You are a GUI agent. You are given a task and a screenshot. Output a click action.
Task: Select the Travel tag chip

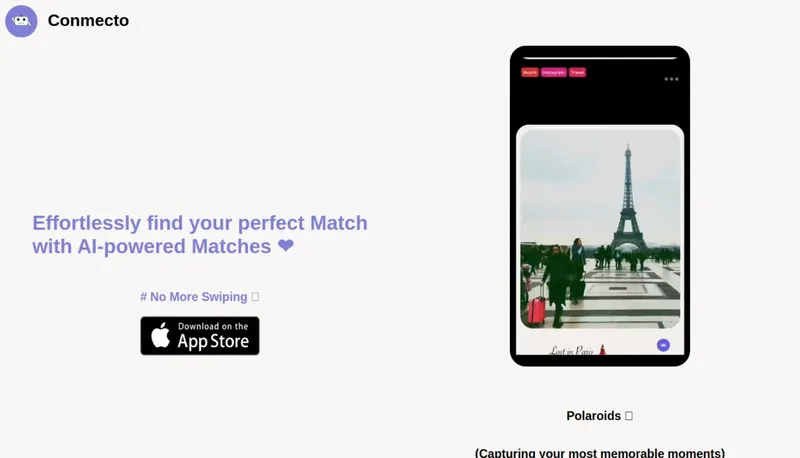point(578,72)
